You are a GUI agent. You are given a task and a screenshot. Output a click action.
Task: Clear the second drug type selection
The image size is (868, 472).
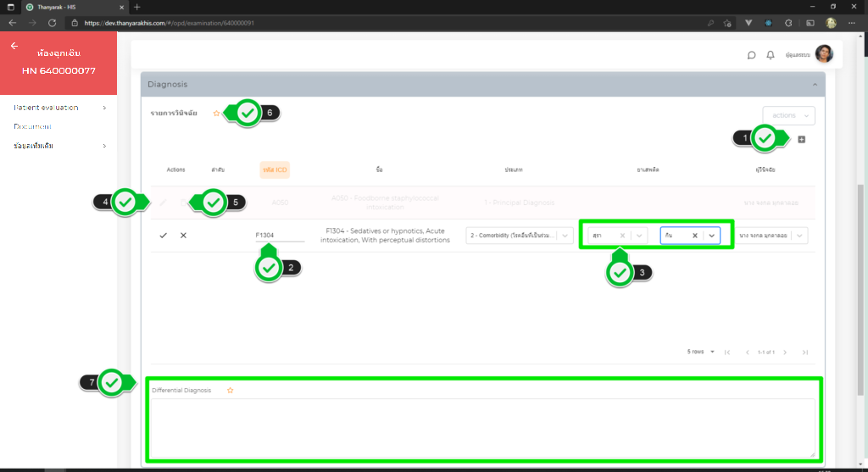click(x=695, y=236)
